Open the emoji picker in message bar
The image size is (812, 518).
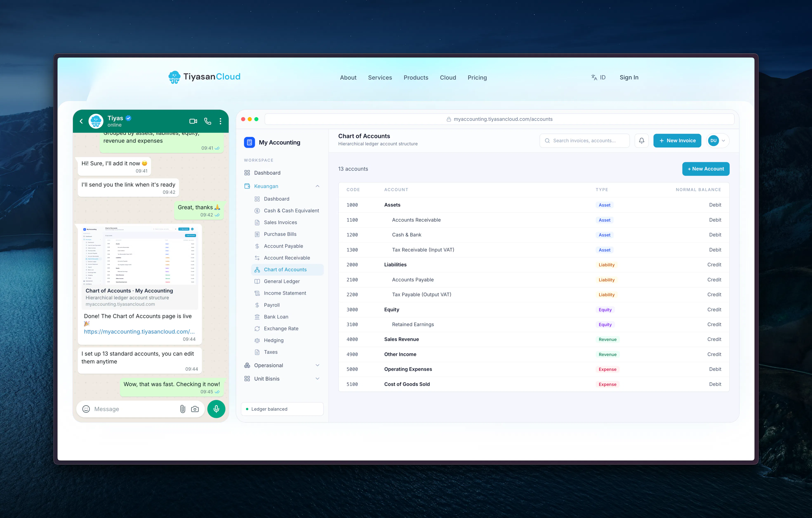[86, 409]
